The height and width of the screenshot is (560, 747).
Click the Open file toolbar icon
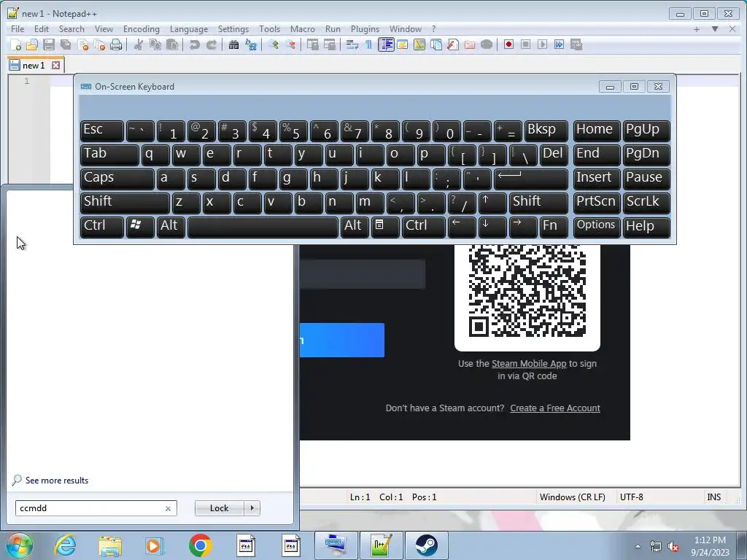(32, 44)
